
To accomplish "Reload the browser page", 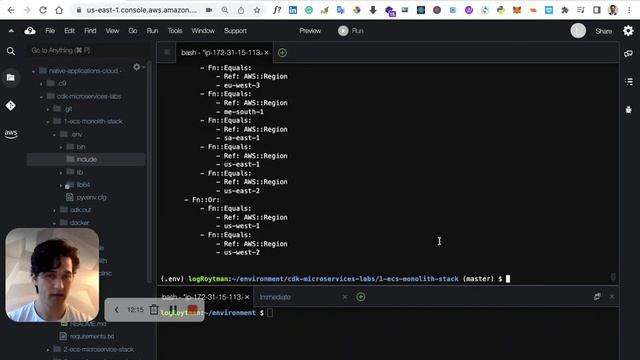I will 42,10.
